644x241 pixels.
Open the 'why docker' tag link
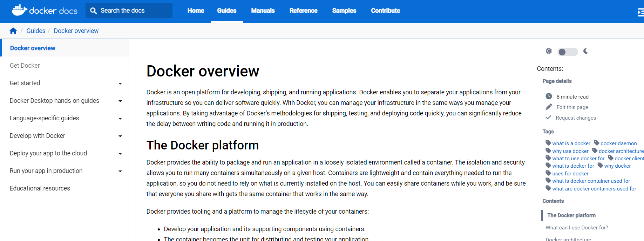[617, 166]
